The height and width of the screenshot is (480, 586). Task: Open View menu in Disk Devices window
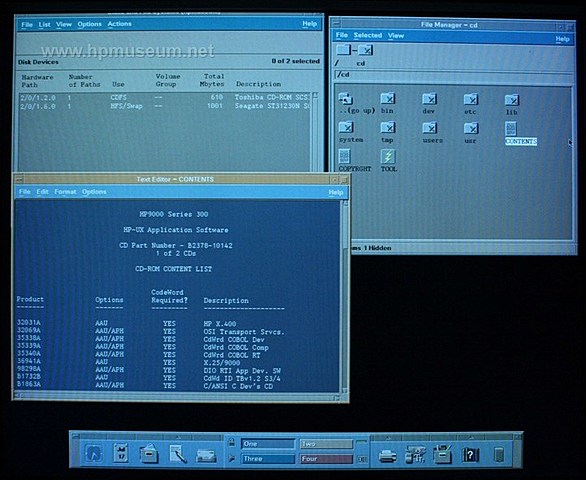64,24
